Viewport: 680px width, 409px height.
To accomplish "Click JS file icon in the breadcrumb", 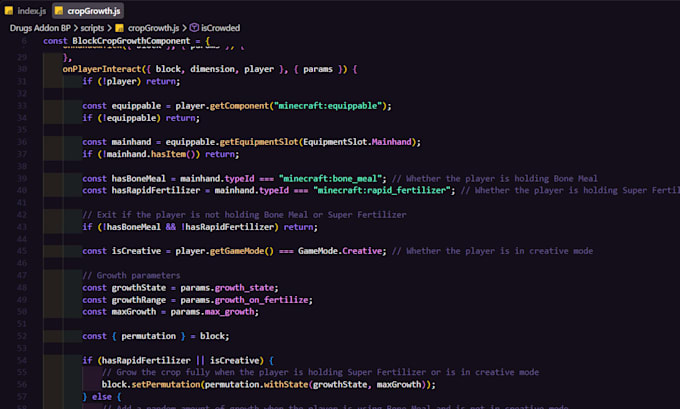I will (x=119, y=28).
